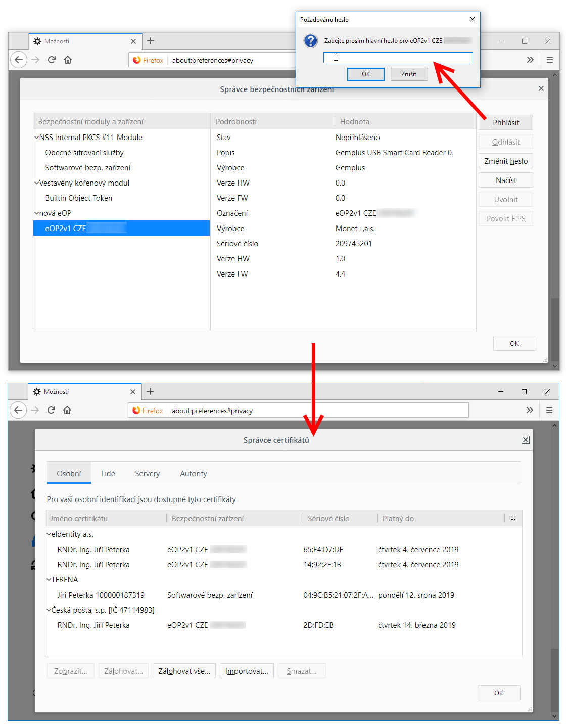The image size is (566, 728).
Task: Cancel password dialog with Zrušit
Action: click(409, 74)
